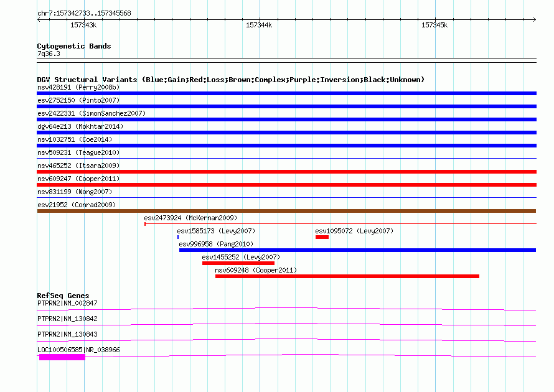The width and height of the screenshot is (554, 392).
Task: Click the blue bar under esv996958
Action: [x=357, y=250]
